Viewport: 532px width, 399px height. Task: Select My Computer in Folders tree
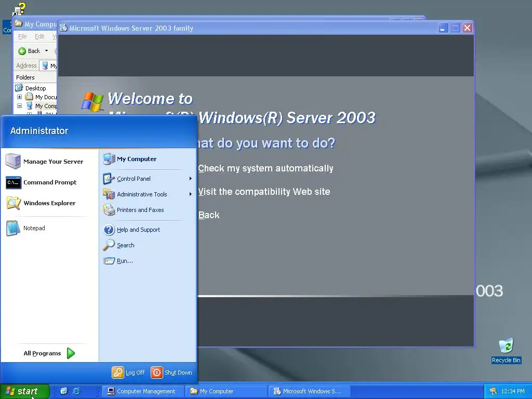[x=46, y=106]
